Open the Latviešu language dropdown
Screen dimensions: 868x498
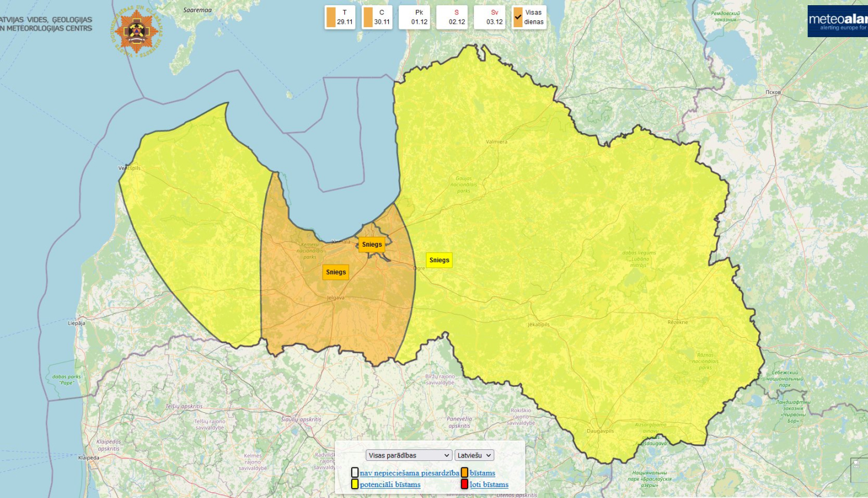(x=474, y=455)
